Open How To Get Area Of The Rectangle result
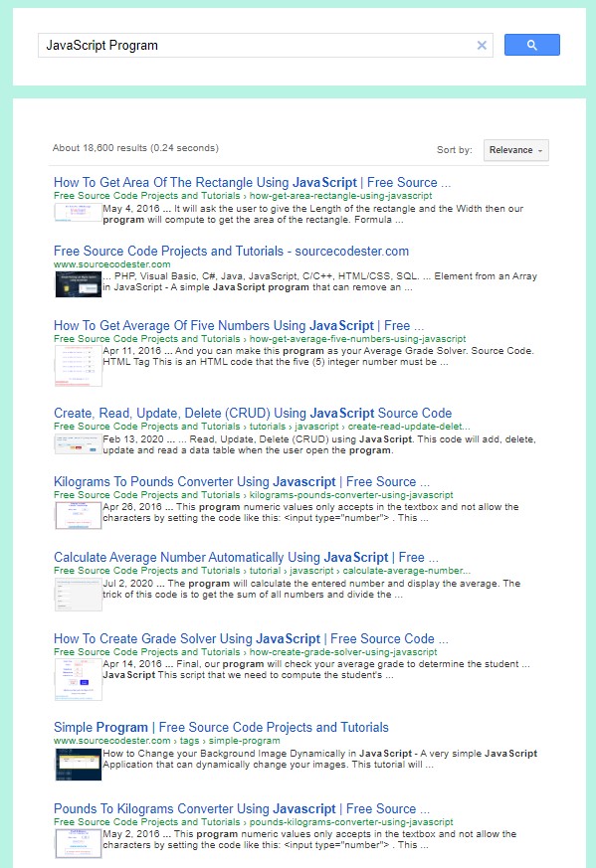The width and height of the screenshot is (596, 868). point(252,182)
